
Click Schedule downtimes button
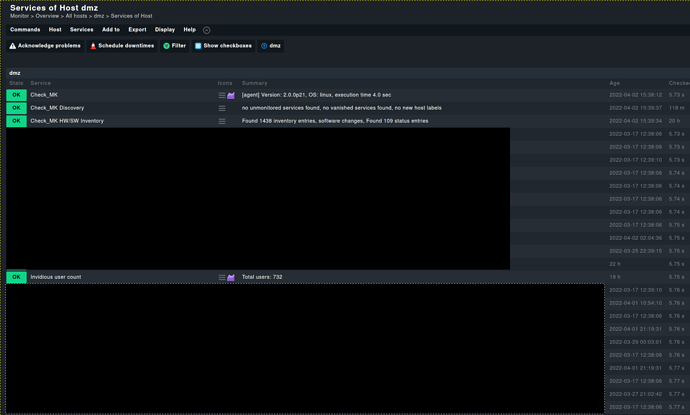[122, 46]
